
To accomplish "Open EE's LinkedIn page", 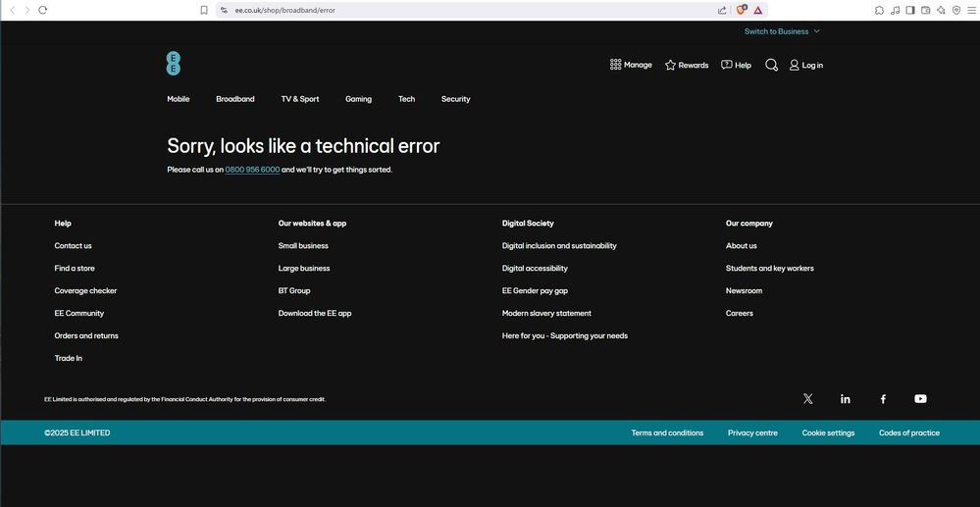I will 845,399.
